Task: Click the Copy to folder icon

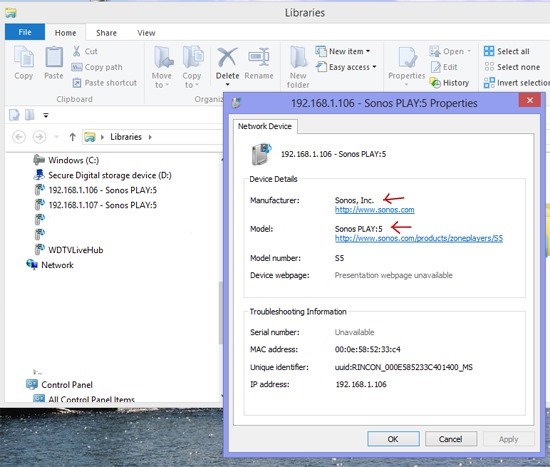Action: [193, 57]
